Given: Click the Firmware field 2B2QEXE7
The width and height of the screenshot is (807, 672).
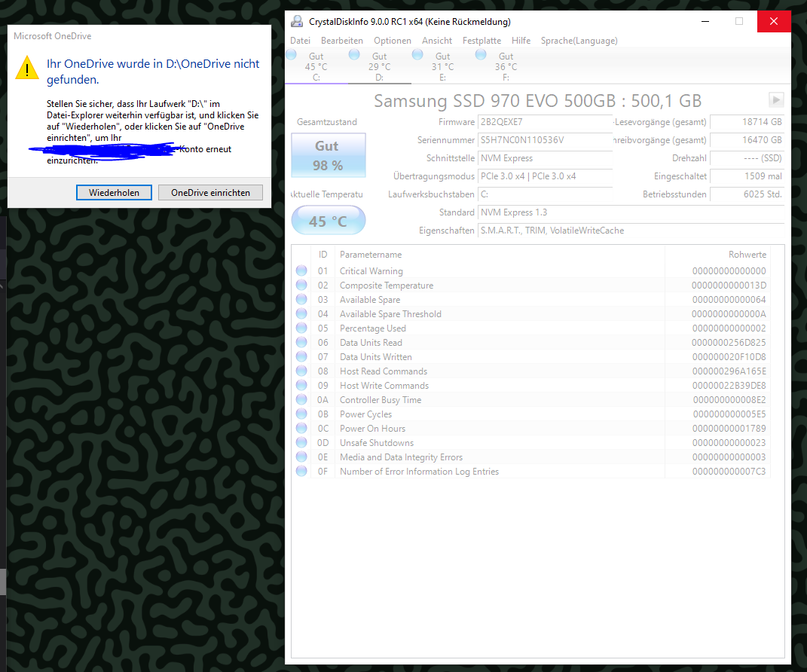Looking at the screenshot, I should 545,122.
